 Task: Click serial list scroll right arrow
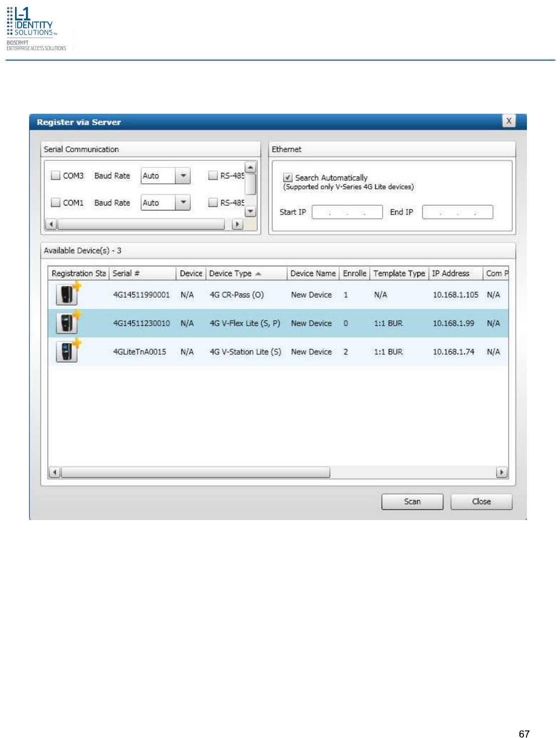pyautogui.click(x=238, y=224)
